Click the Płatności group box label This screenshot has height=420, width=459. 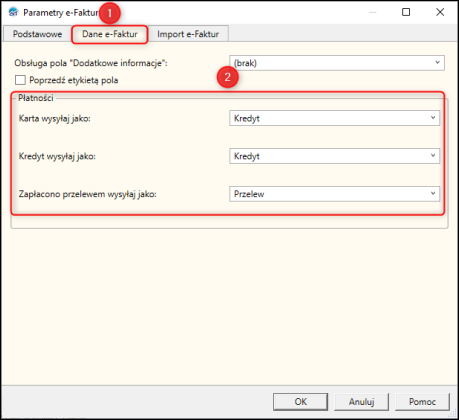click(36, 98)
